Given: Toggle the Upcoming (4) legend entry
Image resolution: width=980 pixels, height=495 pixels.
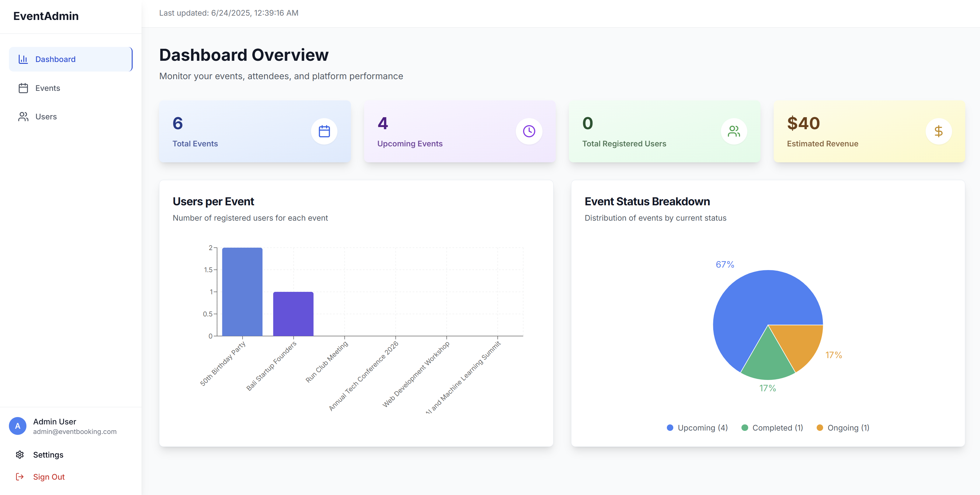Looking at the screenshot, I should tap(697, 427).
